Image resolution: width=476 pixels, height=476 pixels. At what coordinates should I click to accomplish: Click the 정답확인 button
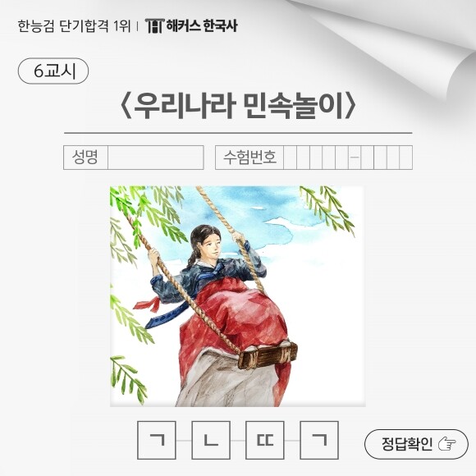(x=416, y=444)
